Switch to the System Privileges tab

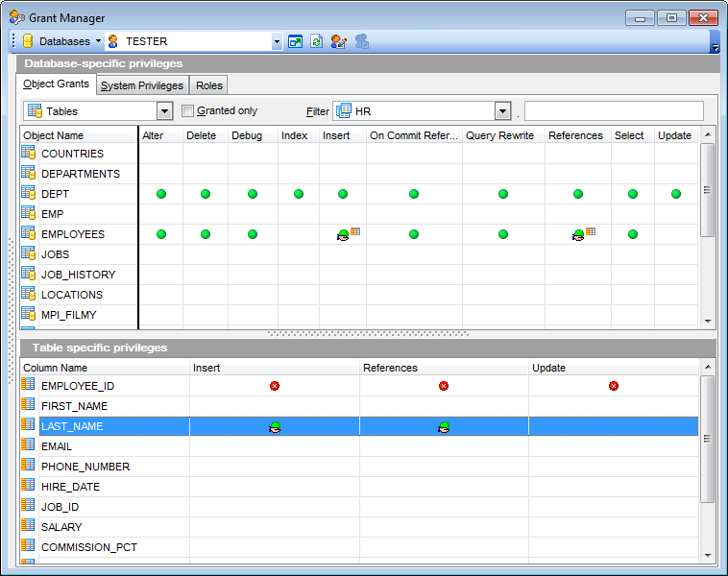[x=142, y=85]
